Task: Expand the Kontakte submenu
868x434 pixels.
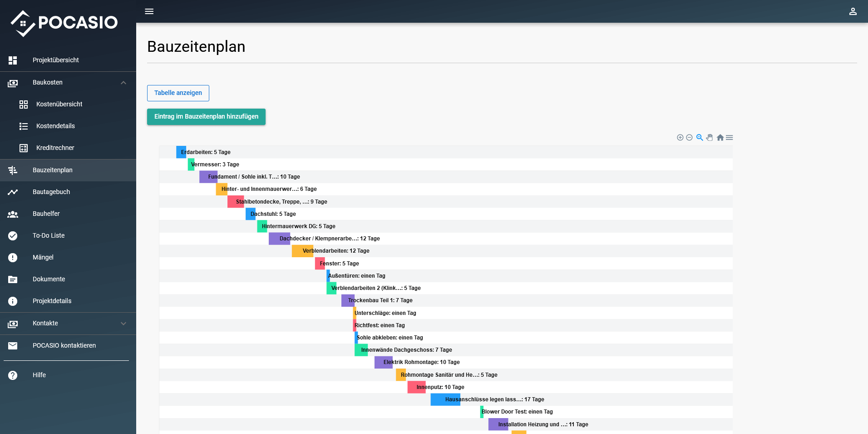Action: click(123, 324)
